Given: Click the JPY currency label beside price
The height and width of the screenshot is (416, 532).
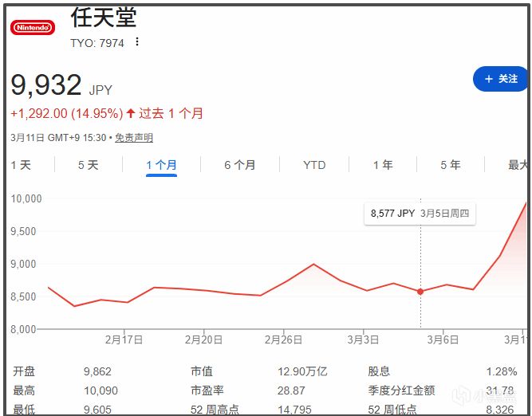Looking at the screenshot, I should tap(100, 90).
